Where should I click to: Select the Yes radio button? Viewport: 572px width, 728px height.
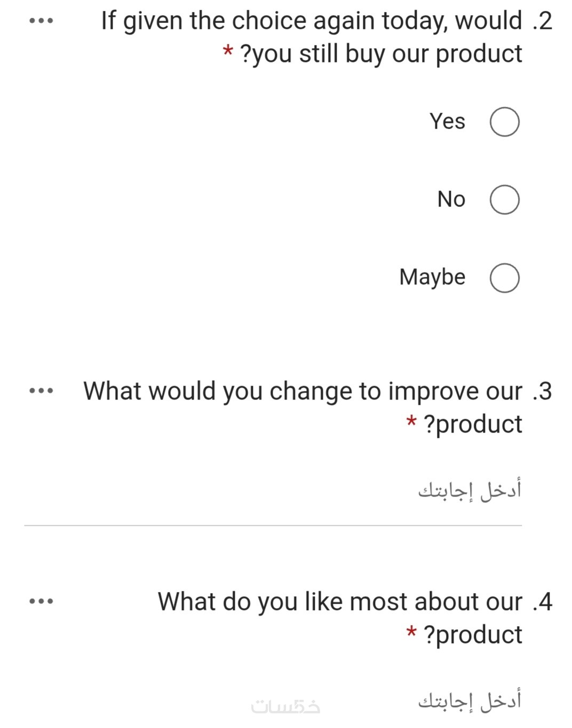[504, 122]
